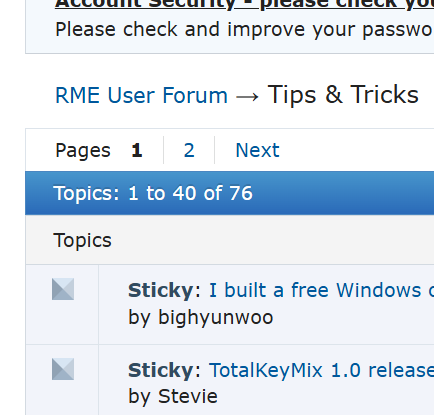Go to page 2 of topics

click(189, 150)
